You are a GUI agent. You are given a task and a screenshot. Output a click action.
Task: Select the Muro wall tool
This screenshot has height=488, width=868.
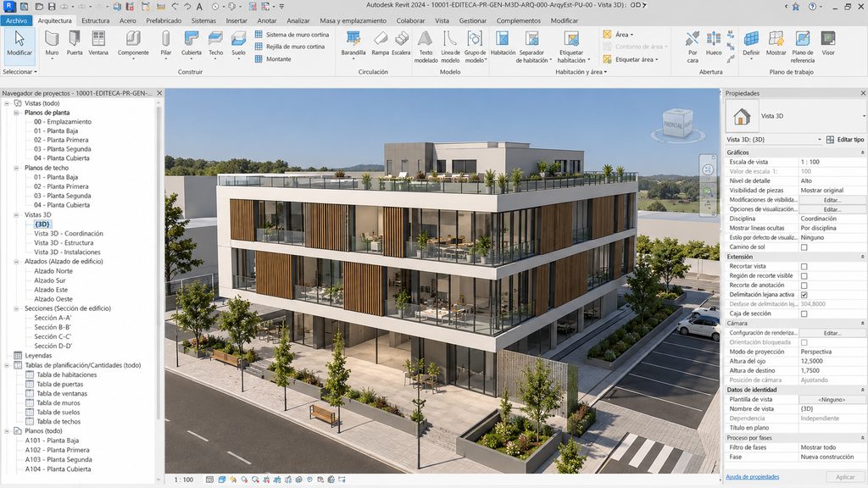pos(52,43)
